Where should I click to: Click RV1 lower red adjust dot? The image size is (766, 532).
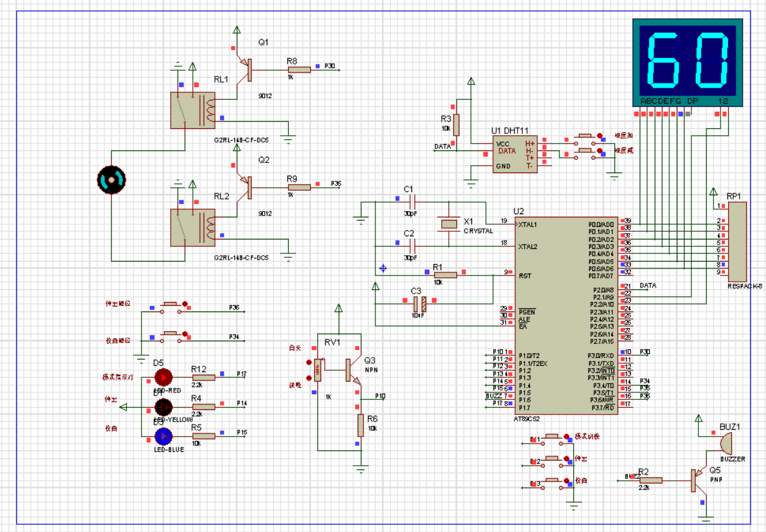(x=308, y=378)
